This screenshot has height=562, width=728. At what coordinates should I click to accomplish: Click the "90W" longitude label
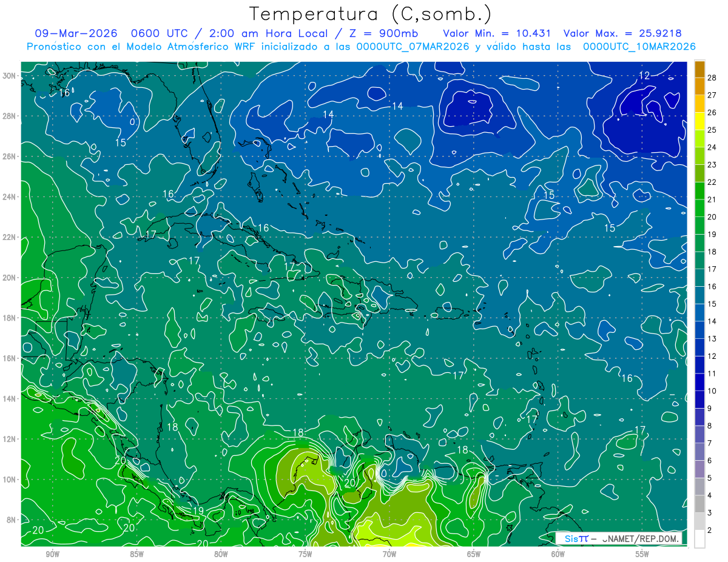coord(53,554)
